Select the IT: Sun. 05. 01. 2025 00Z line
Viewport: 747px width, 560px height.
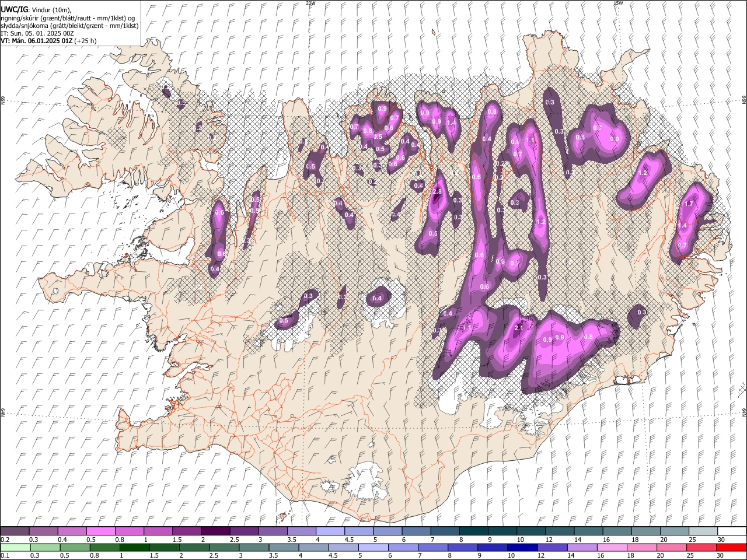point(37,33)
